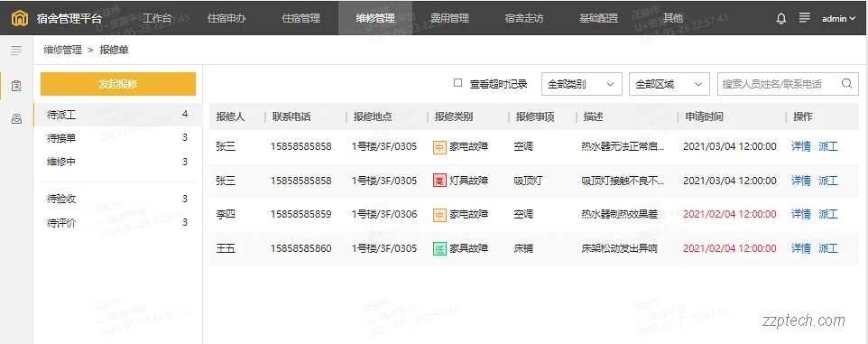Click the 报修单 breadcrumb
The height and width of the screenshot is (344, 868).
(x=114, y=51)
